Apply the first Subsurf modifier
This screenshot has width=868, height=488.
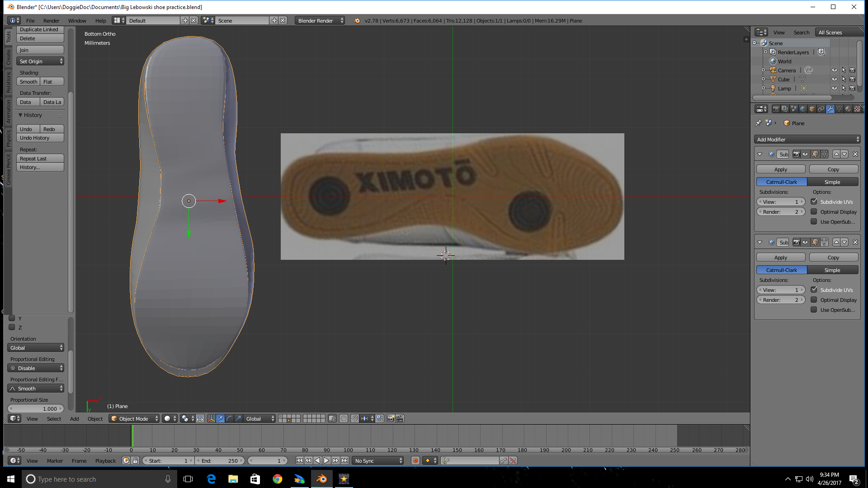781,169
